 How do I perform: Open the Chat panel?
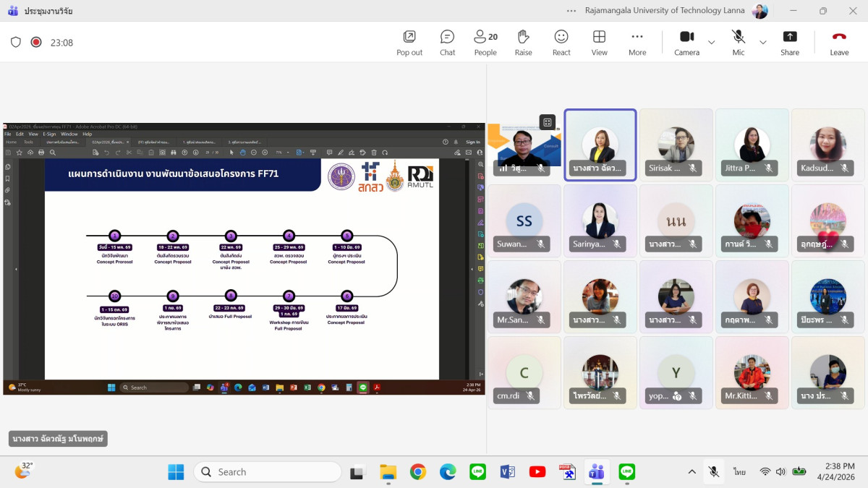point(447,42)
